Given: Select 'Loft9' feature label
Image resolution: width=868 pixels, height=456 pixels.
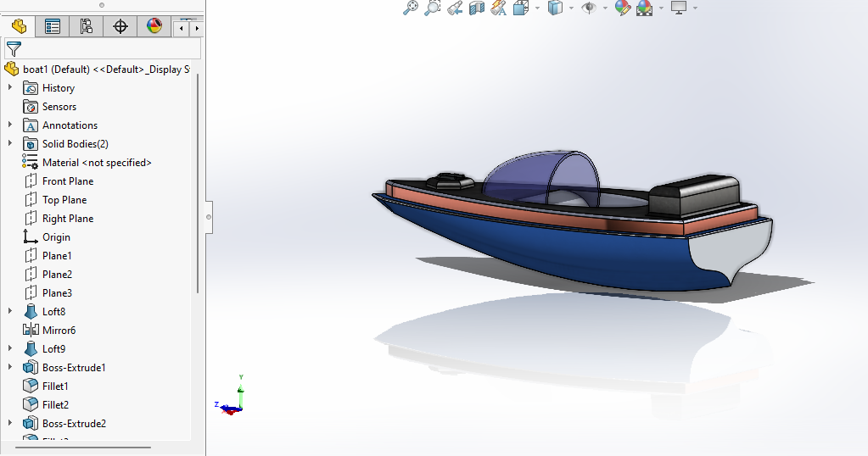Looking at the screenshot, I should point(53,348).
